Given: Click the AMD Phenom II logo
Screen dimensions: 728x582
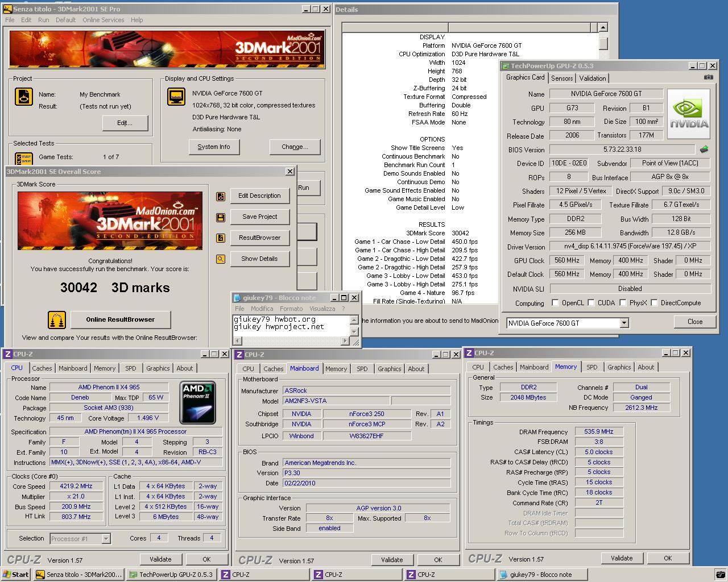Looking at the screenshot, I should pos(197,403).
